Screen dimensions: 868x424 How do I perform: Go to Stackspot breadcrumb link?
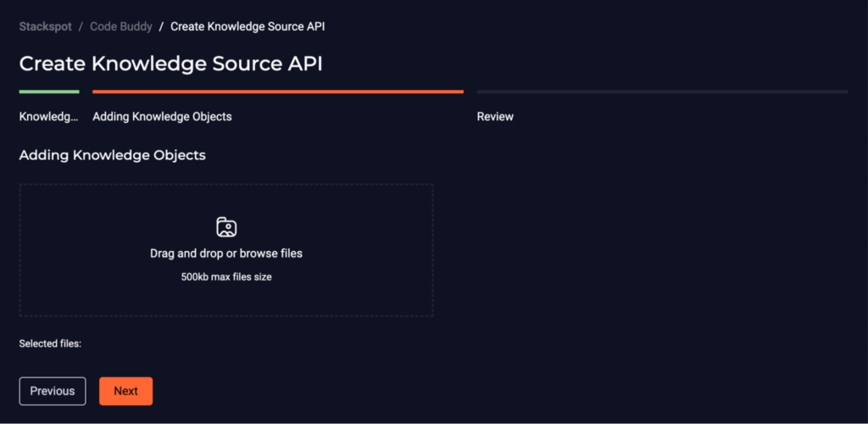pyautogui.click(x=46, y=26)
